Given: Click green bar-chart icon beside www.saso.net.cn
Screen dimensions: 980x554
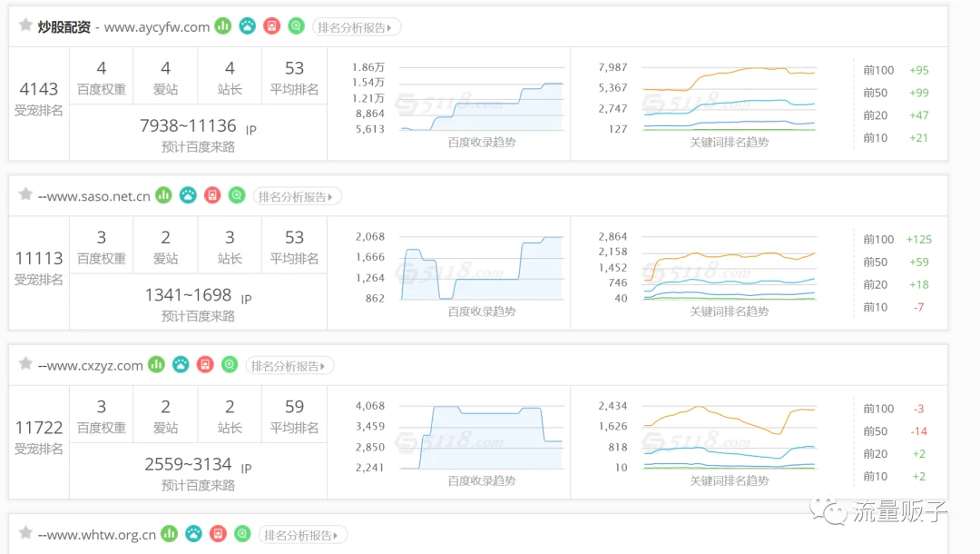Looking at the screenshot, I should [x=163, y=195].
